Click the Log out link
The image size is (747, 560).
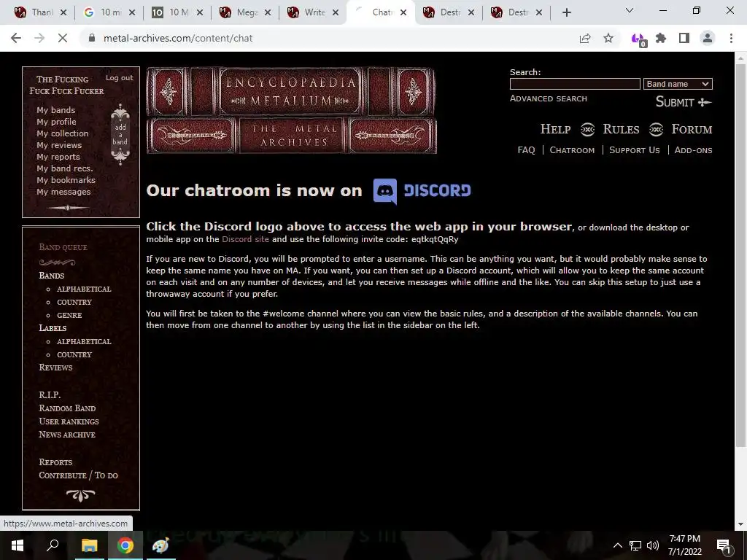(x=120, y=77)
